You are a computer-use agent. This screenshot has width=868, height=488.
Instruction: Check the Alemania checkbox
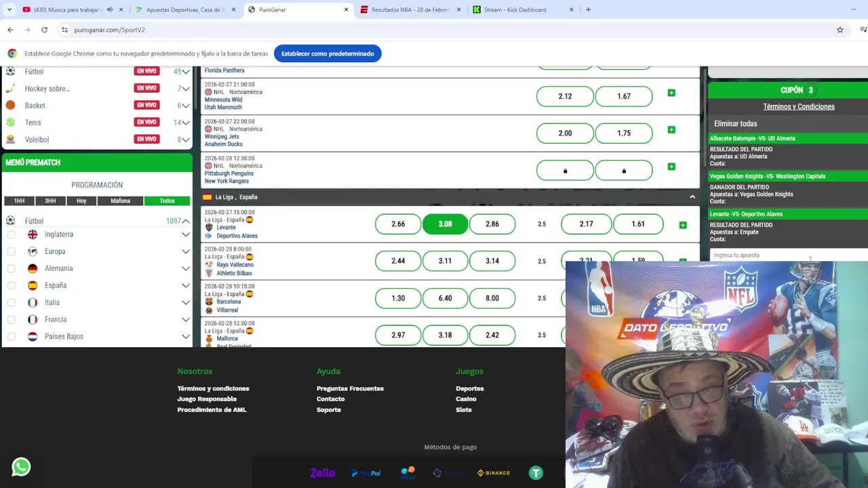pyautogui.click(x=11, y=268)
